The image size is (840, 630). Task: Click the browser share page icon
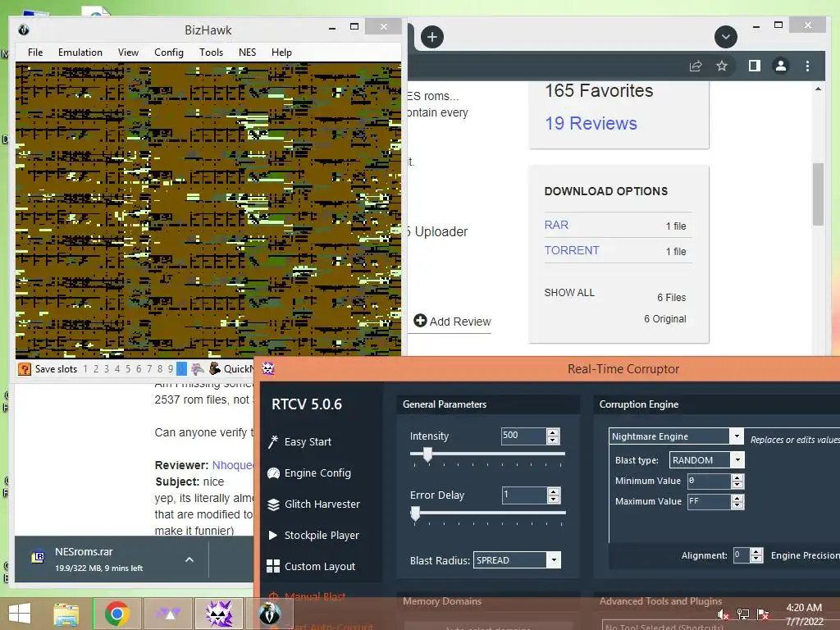(696, 66)
